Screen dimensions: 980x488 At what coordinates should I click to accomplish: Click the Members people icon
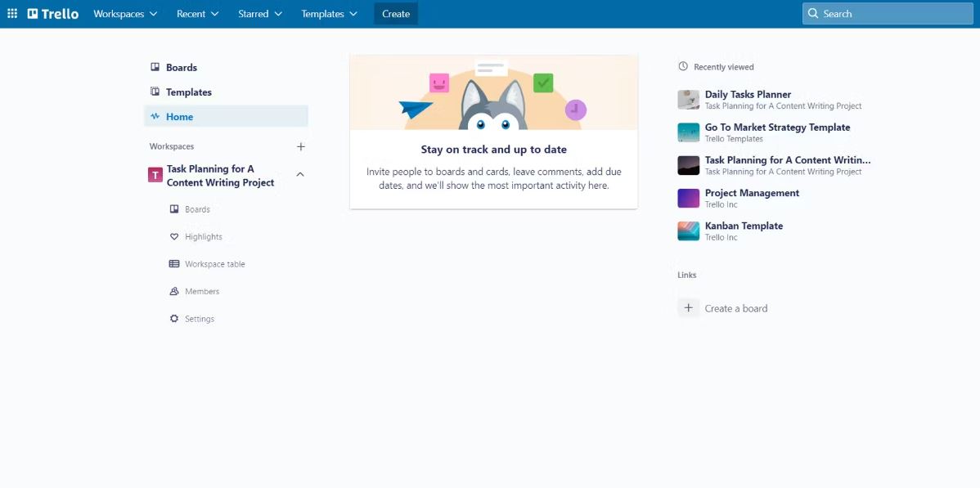tap(174, 291)
